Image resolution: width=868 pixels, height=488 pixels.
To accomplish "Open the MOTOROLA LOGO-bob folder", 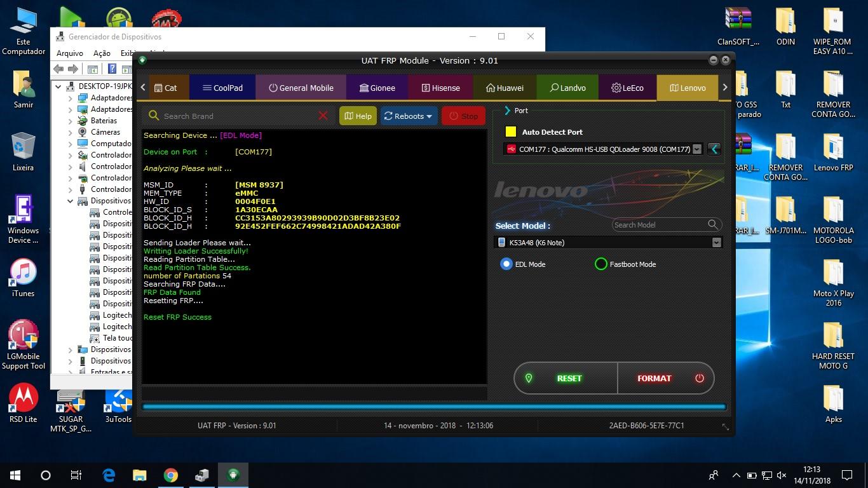I will [833, 220].
